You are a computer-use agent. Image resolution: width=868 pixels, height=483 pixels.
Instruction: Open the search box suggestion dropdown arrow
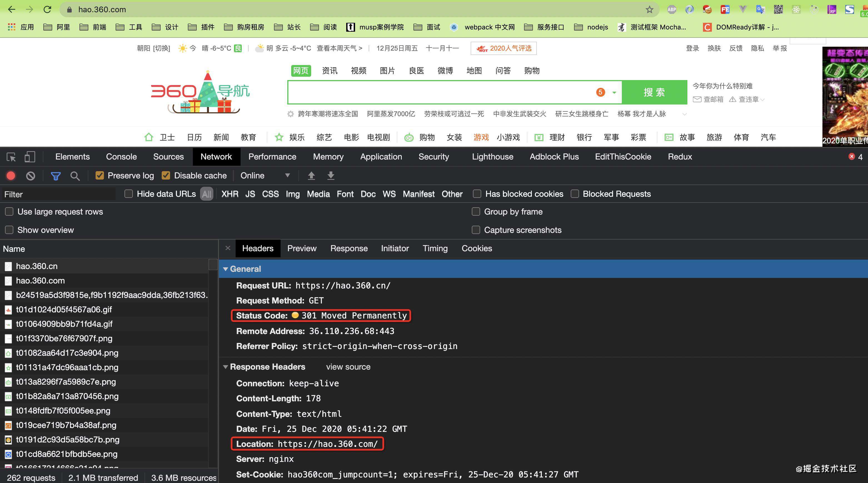pos(614,92)
